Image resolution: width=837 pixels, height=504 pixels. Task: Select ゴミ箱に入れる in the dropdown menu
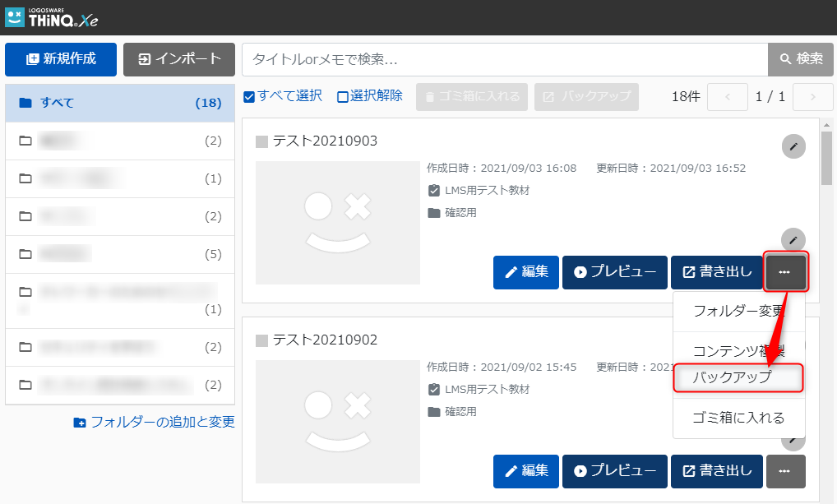[738, 418]
